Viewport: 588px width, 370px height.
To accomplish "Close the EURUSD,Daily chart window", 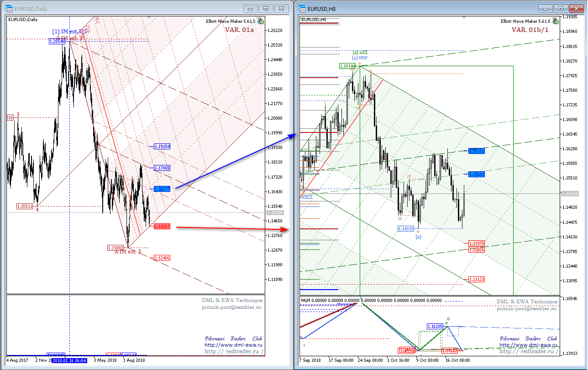I will tap(283, 8).
